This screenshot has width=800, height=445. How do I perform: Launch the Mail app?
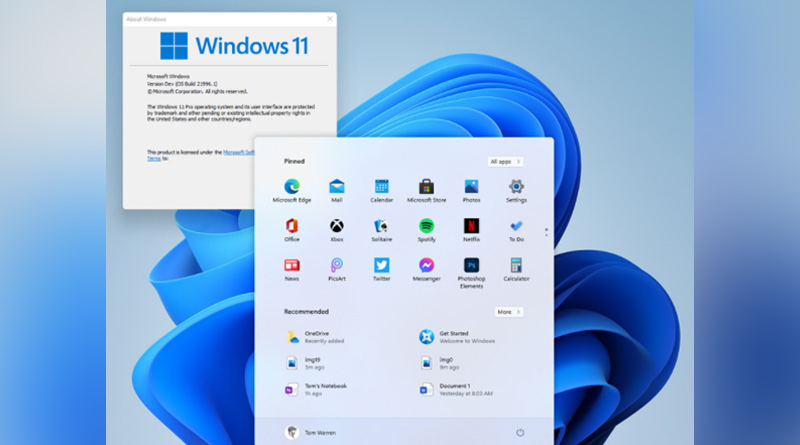(x=337, y=191)
